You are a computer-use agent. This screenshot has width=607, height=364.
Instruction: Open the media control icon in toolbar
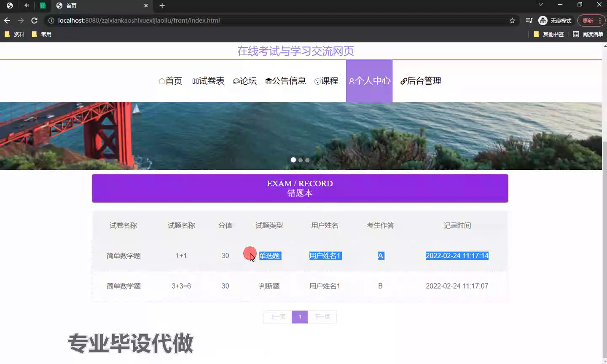pyautogui.click(x=529, y=20)
